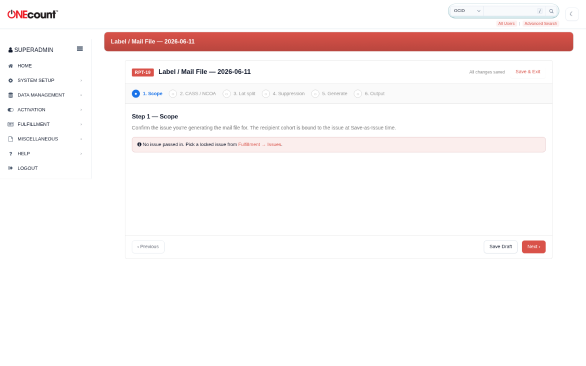
Task: Click the SUPERADMIN user icon
Action: 10,50
